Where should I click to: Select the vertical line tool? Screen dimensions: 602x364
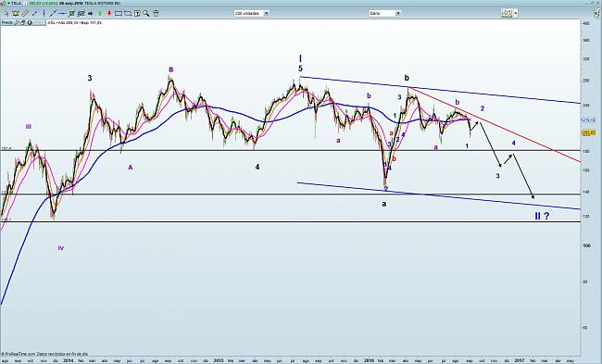pyautogui.click(x=44, y=14)
